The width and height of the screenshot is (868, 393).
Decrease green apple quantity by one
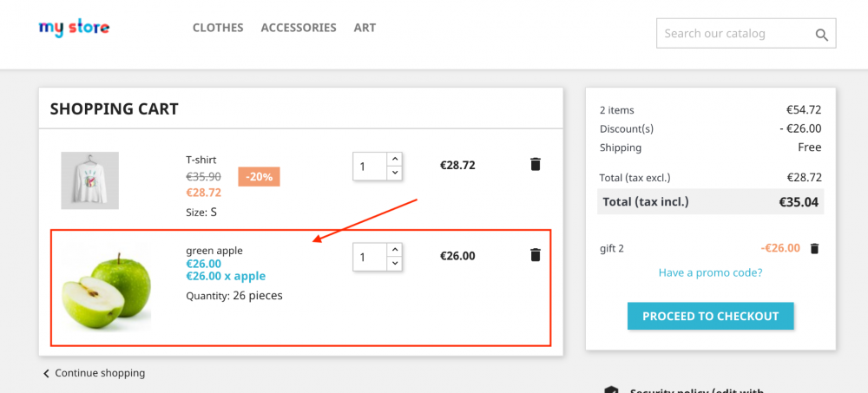(394, 263)
